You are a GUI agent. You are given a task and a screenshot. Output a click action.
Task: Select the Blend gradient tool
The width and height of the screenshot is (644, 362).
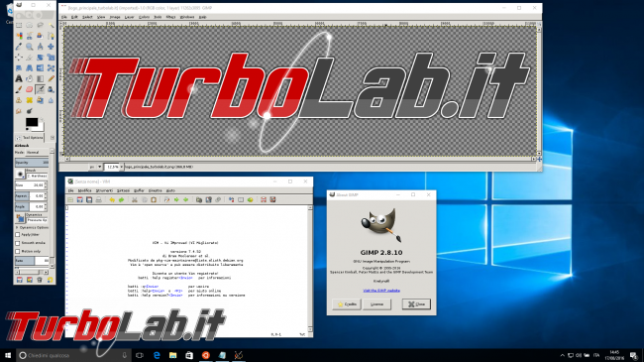click(x=41, y=78)
